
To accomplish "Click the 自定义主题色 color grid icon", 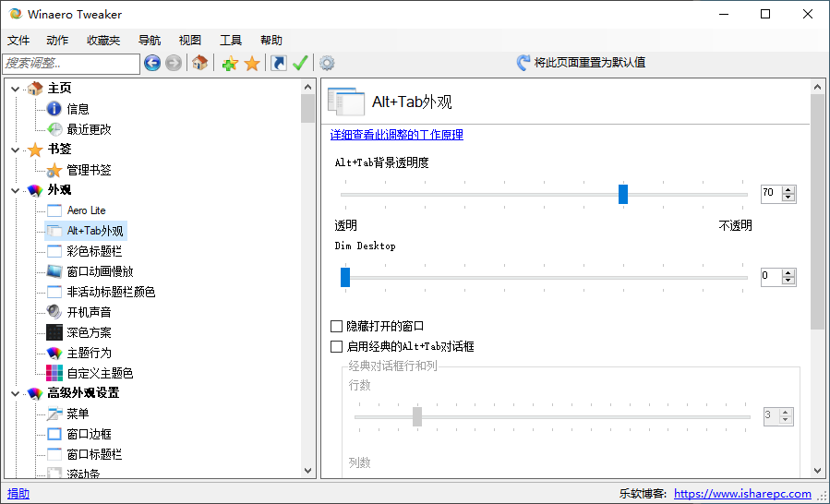I will [54, 373].
